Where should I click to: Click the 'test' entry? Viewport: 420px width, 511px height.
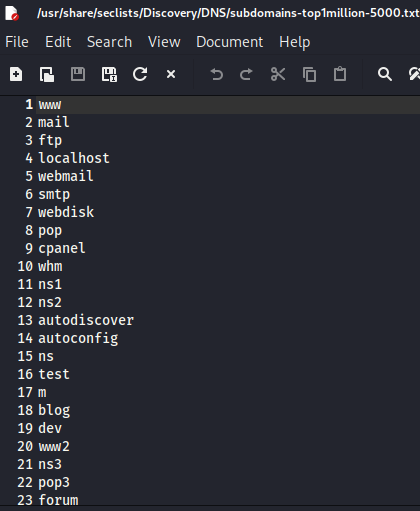coord(54,374)
